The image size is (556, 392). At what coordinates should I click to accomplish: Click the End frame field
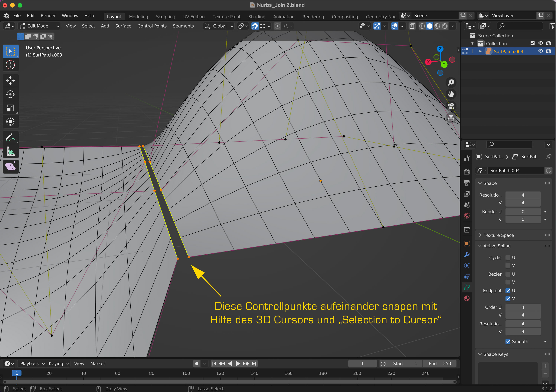coord(440,363)
